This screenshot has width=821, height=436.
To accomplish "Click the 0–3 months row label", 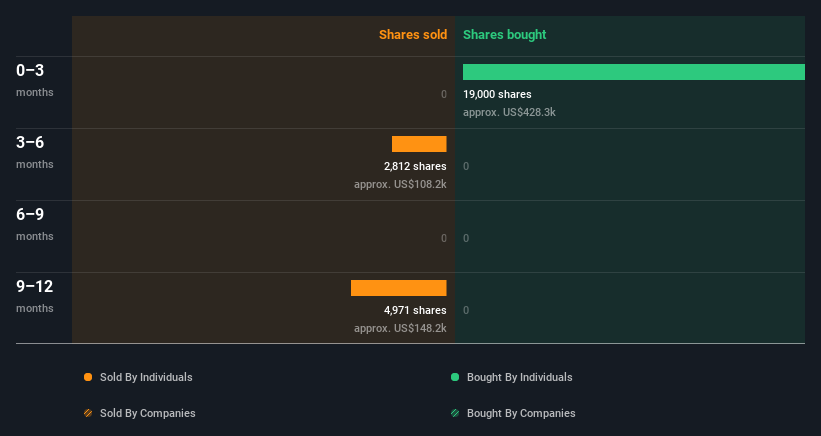I will click(x=35, y=80).
